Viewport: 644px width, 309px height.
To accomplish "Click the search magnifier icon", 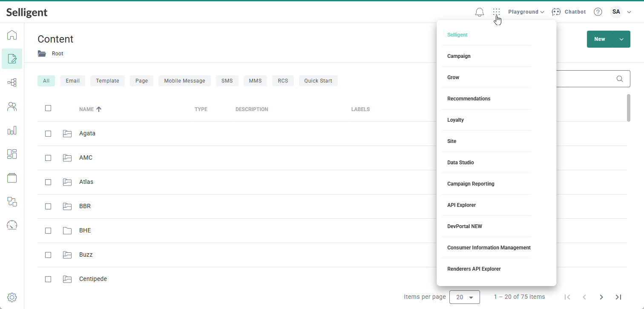I will [x=620, y=79].
